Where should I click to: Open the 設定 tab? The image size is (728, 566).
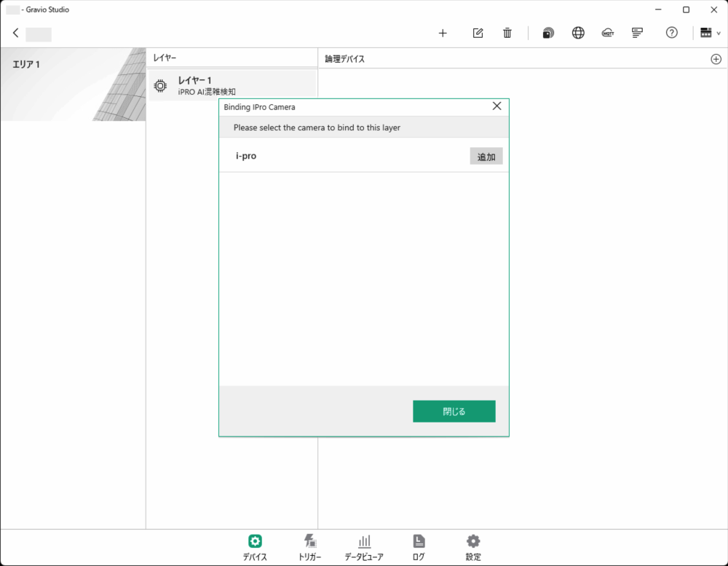pos(473,547)
